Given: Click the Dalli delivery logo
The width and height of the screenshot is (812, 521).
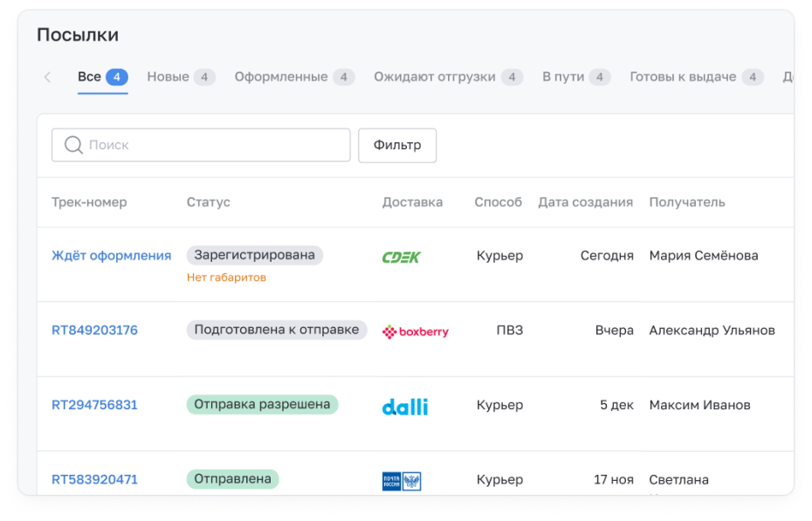Looking at the screenshot, I should coord(405,407).
